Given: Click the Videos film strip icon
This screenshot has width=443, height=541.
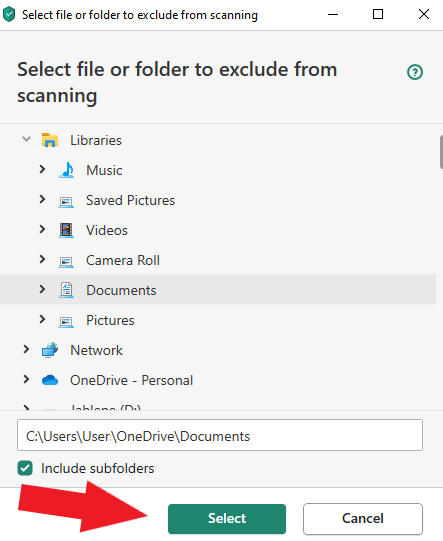Looking at the screenshot, I should [66, 230].
